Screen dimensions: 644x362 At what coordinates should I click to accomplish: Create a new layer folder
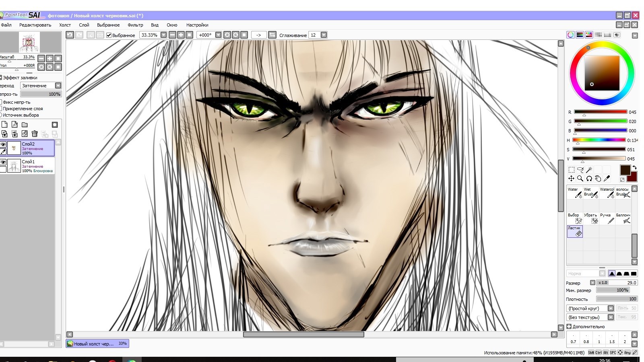[25, 125]
